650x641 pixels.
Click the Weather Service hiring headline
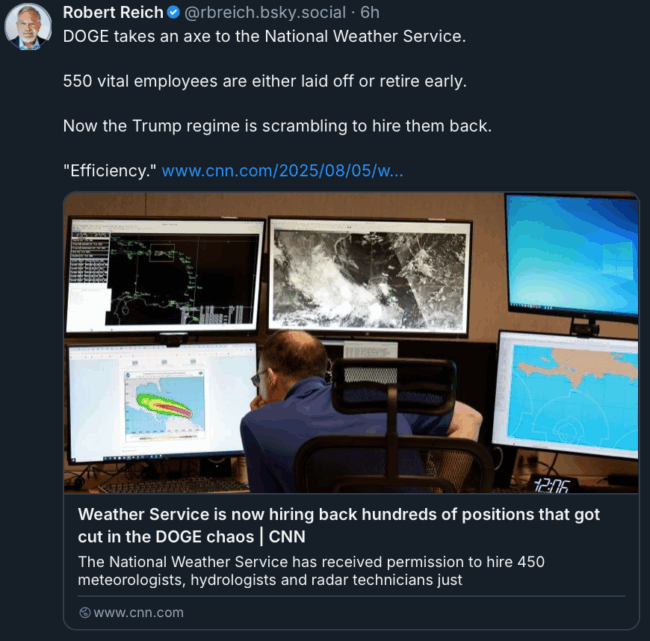[339, 525]
